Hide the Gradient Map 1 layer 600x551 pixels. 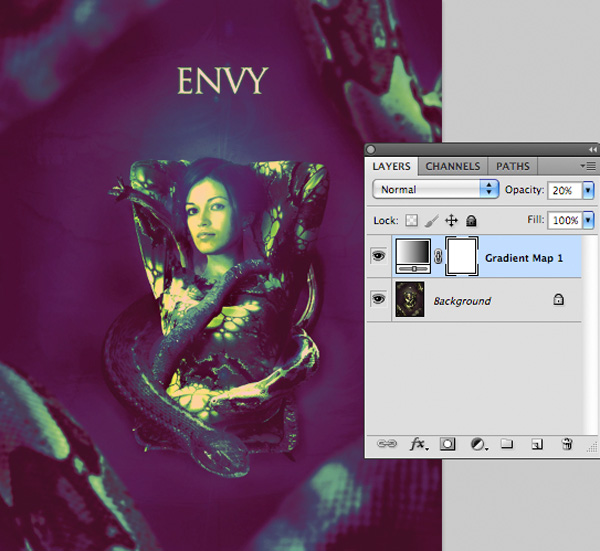(x=378, y=255)
